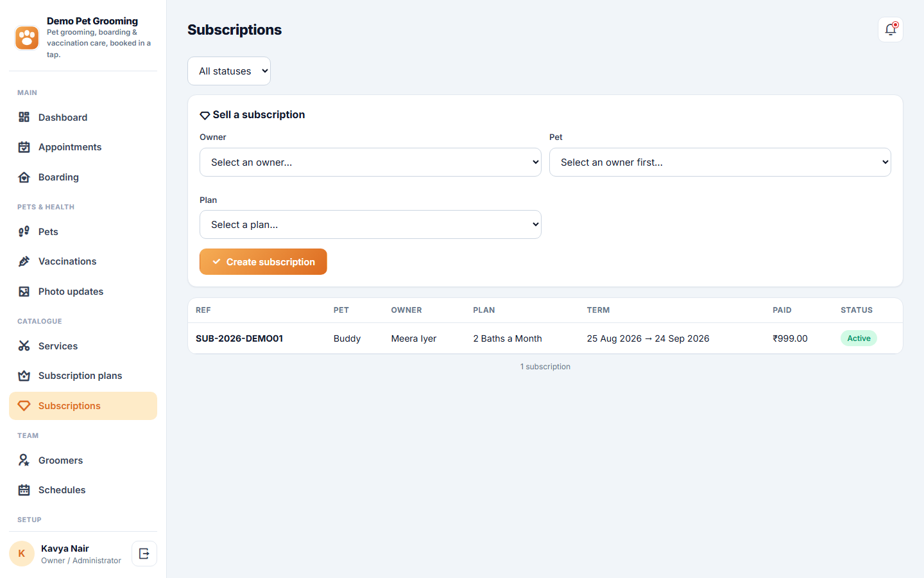
Task: Click paid amount ₹999.00
Action: pos(790,338)
